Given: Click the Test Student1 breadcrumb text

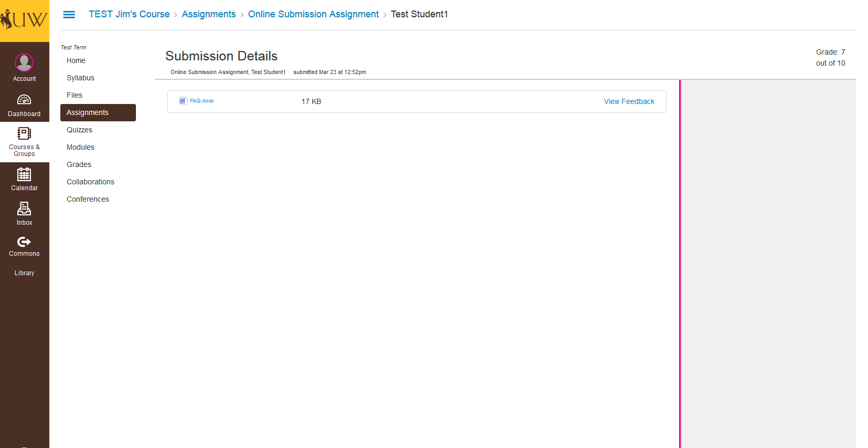Looking at the screenshot, I should [x=419, y=14].
